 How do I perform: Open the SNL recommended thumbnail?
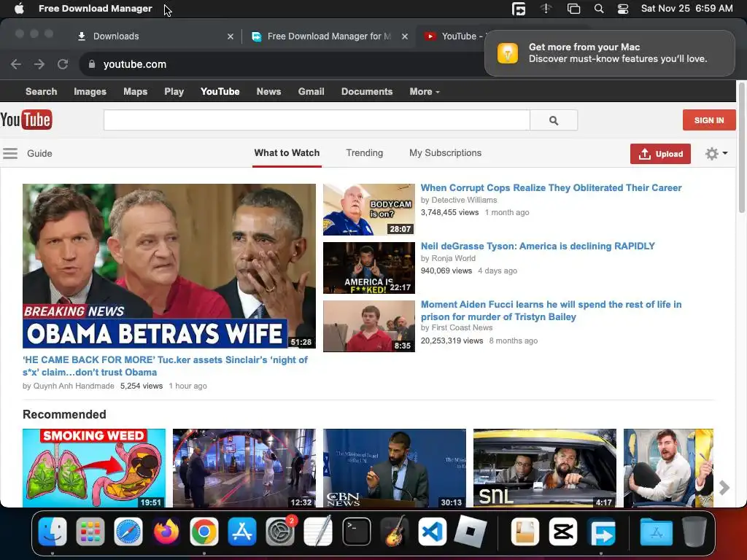[544, 468]
